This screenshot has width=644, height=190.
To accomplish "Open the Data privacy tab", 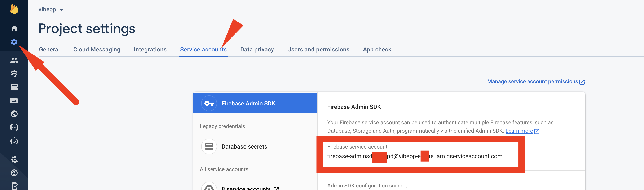I will click(257, 49).
